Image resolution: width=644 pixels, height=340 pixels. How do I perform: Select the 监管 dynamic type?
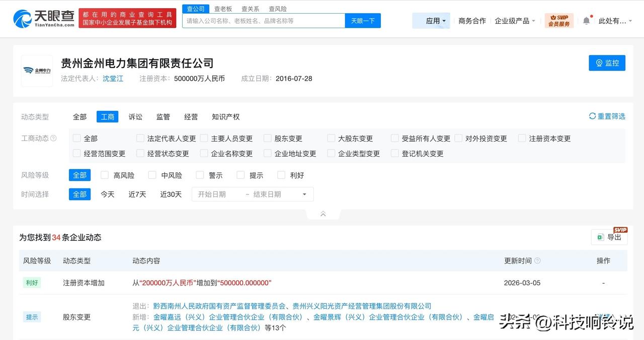tap(163, 117)
